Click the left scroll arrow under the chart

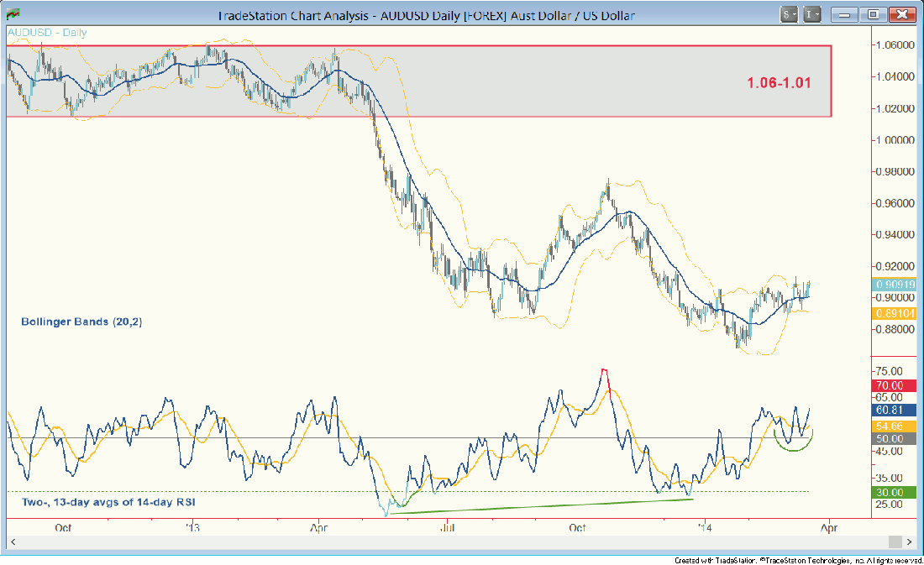pyautogui.click(x=12, y=543)
